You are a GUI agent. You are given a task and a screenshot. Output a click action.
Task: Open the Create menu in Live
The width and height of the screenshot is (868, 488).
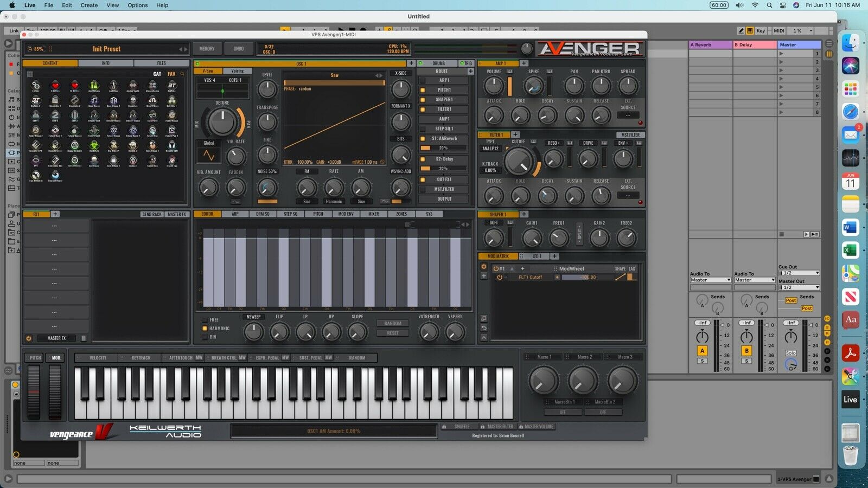pos(89,5)
